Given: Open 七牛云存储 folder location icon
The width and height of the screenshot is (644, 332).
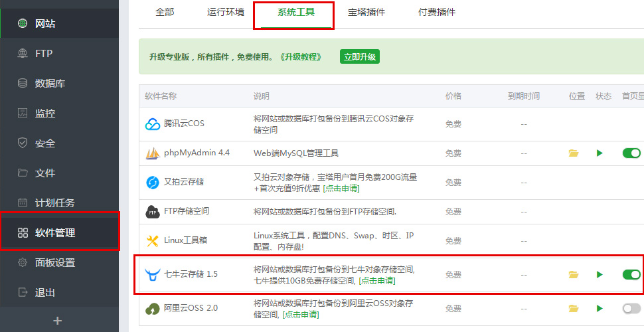Looking at the screenshot, I should tap(574, 274).
